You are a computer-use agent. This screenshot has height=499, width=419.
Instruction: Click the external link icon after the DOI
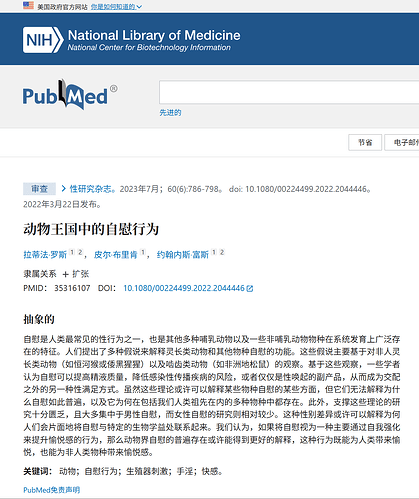[x=250, y=289]
